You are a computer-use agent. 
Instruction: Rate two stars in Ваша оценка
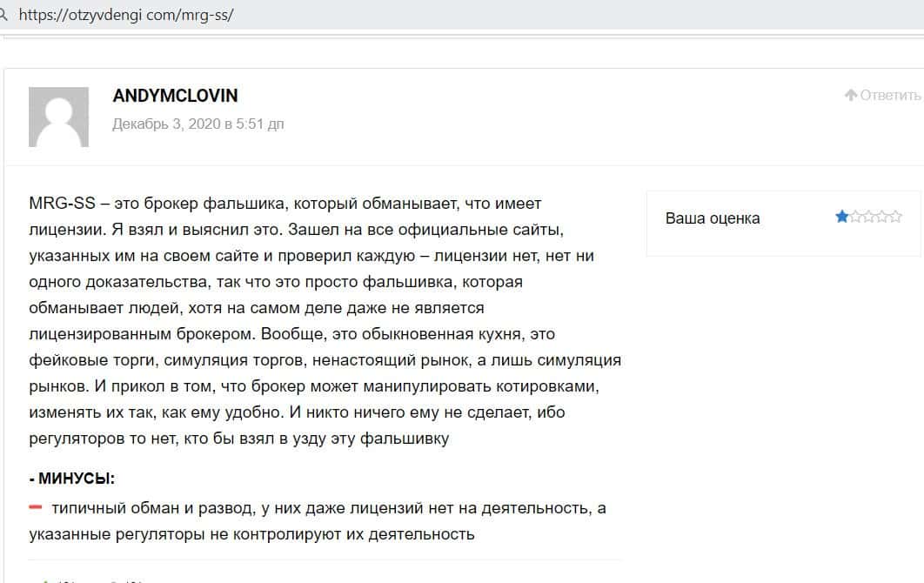[854, 217]
